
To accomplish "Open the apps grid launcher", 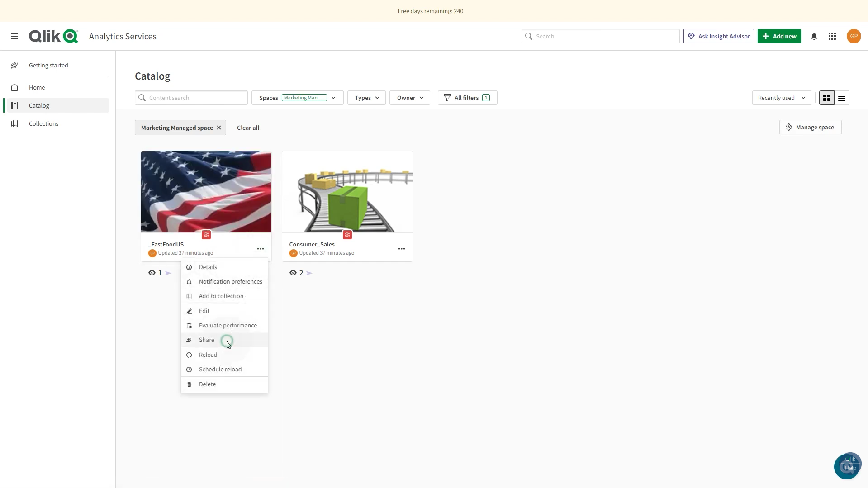I will (832, 36).
